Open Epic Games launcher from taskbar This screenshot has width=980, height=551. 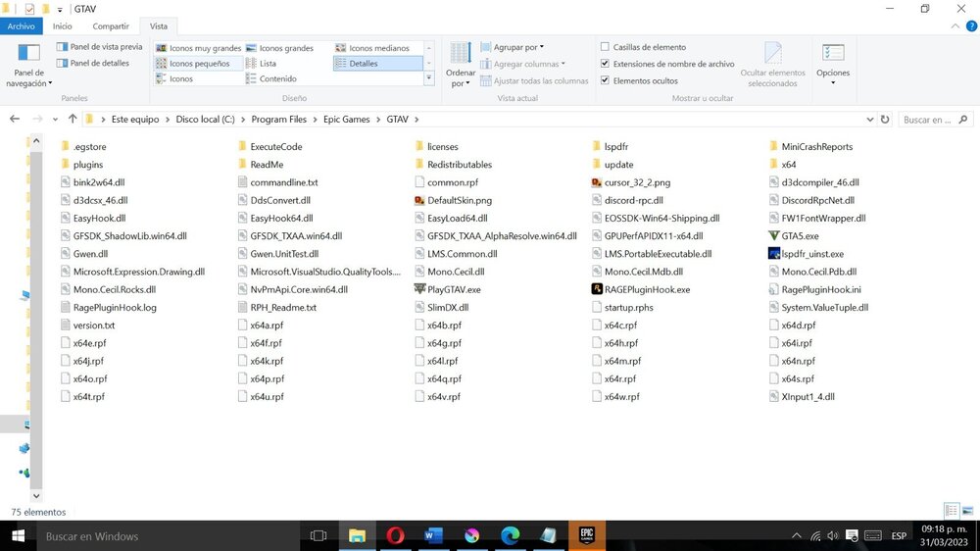587,535
